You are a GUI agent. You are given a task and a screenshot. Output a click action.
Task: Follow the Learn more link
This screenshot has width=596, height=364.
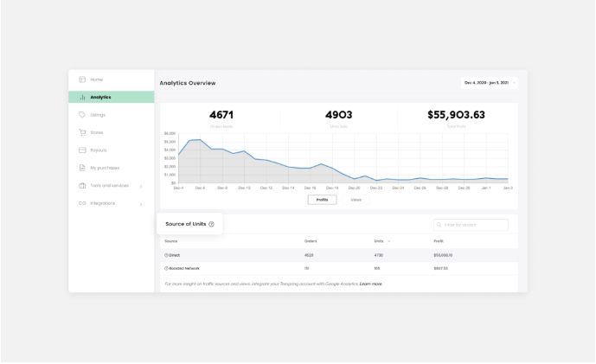coord(370,284)
